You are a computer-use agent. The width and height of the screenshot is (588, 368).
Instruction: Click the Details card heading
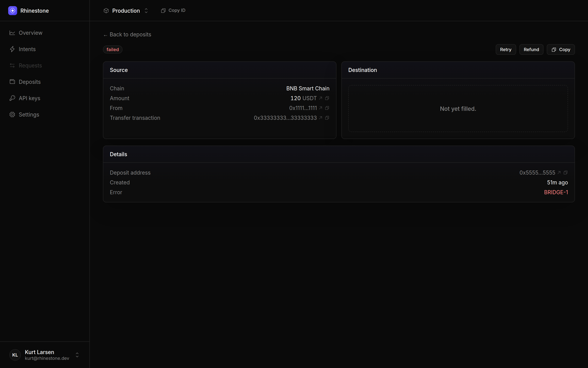[118, 154]
